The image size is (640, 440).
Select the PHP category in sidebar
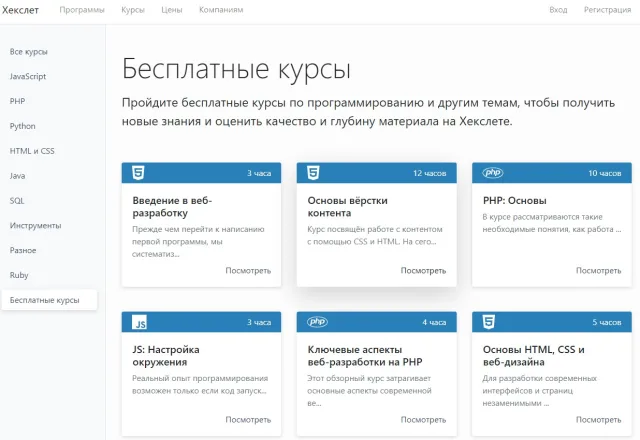18,101
